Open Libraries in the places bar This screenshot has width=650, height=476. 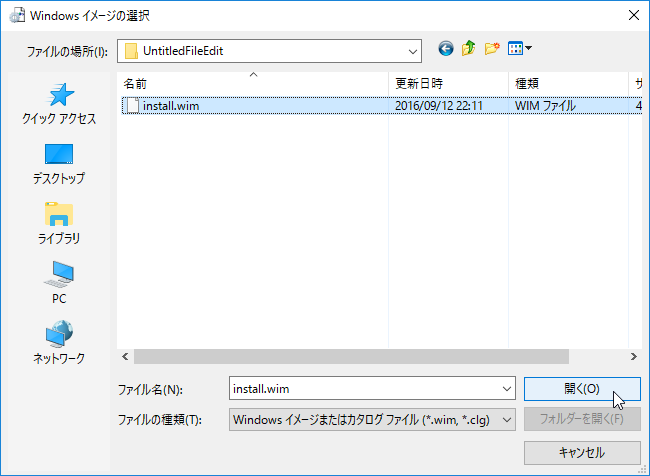click(59, 224)
